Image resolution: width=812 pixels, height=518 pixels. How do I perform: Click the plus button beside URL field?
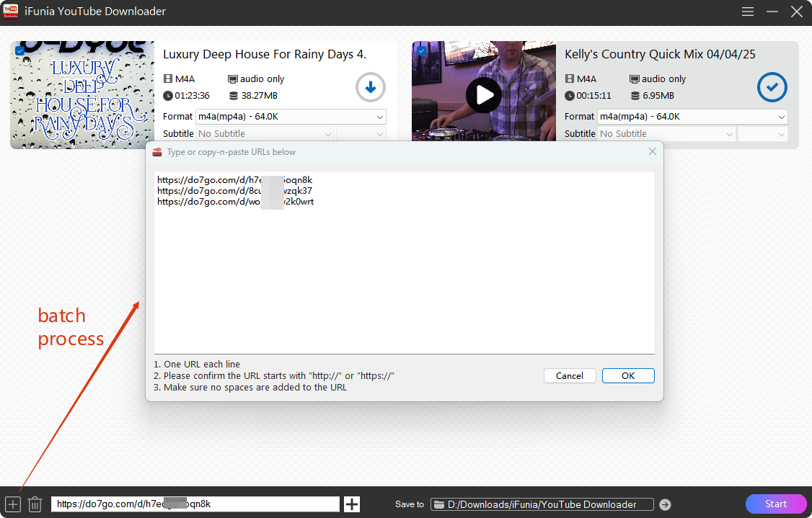(352, 504)
